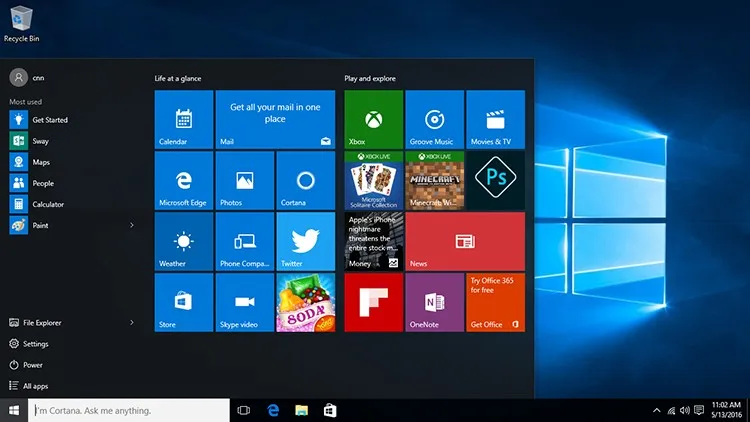Click 'Life at a glance' group header
This screenshot has width=750, height=422.
pos(178,78)
